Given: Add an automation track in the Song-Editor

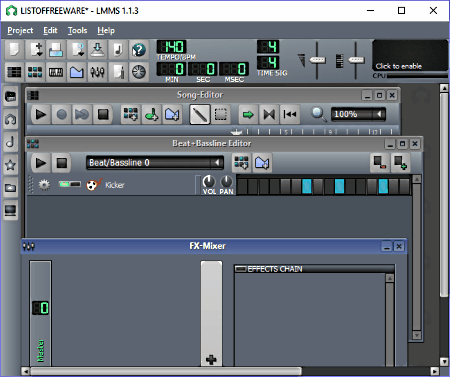Looking at the screenshot, I should (172, 114).
